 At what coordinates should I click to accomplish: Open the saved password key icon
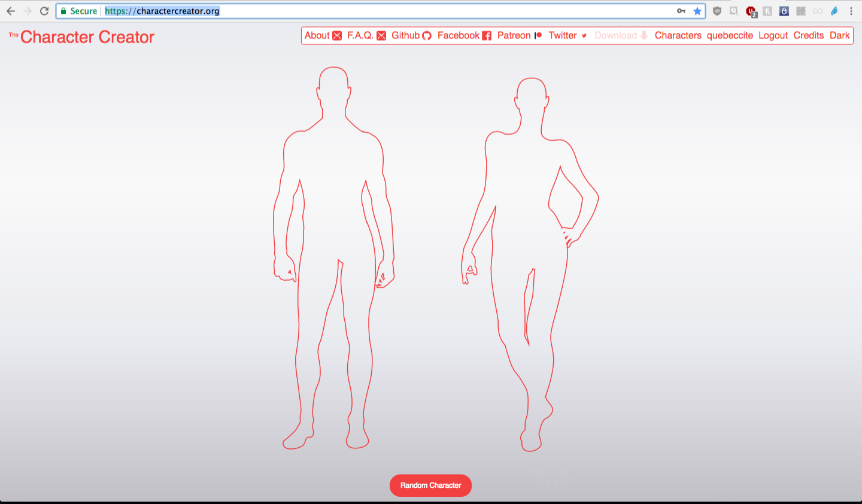click(681, 11)
